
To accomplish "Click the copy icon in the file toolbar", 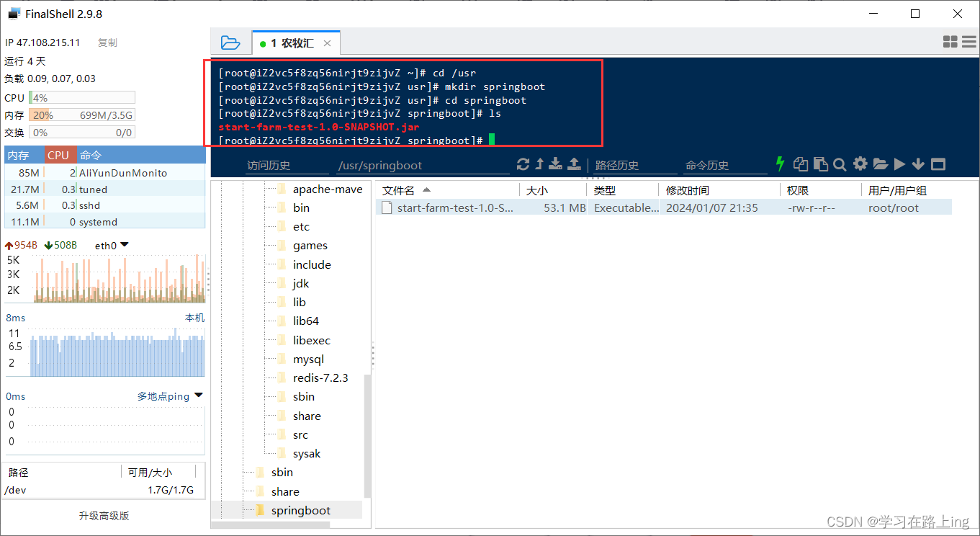I will (800, 164).
